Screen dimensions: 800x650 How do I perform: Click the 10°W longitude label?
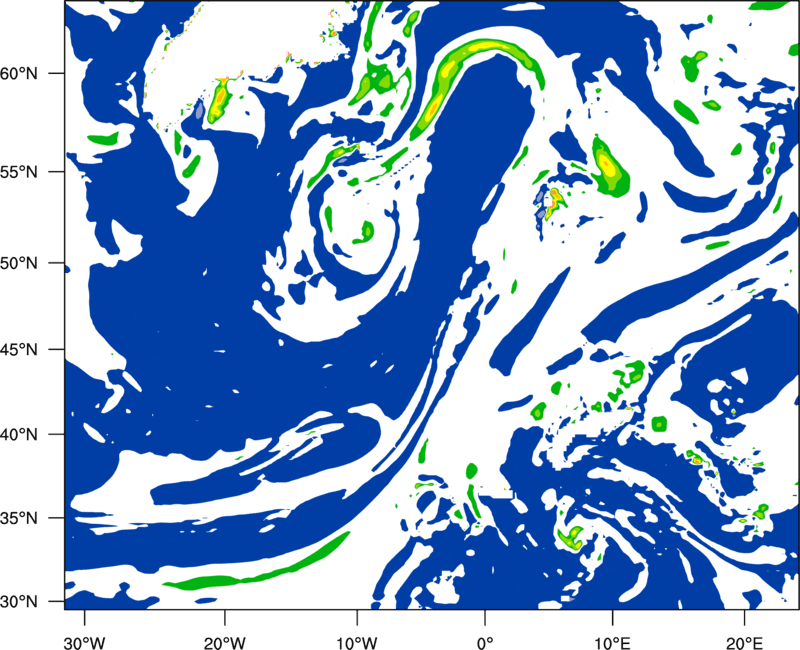point(357,642)
